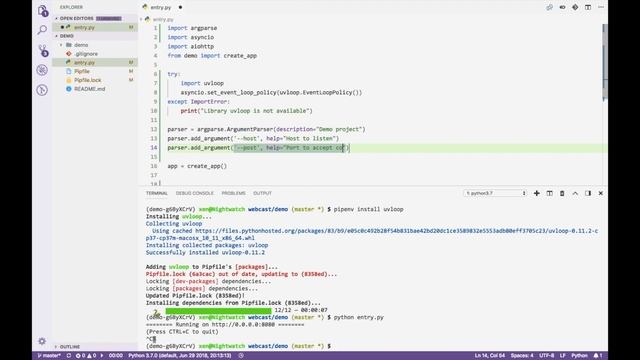640x360 pixels.
Task: Click the Spaces: 4 indentation setting
Action: [x=522, y=356]
